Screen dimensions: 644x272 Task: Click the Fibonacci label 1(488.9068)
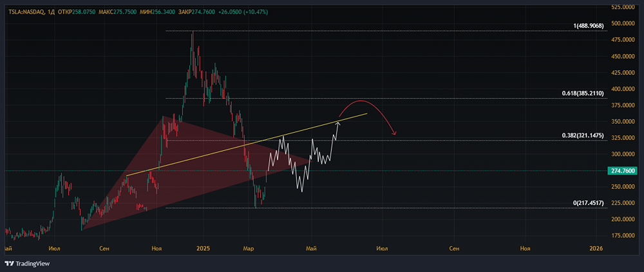pyautogui.click(x=588, y=26)
